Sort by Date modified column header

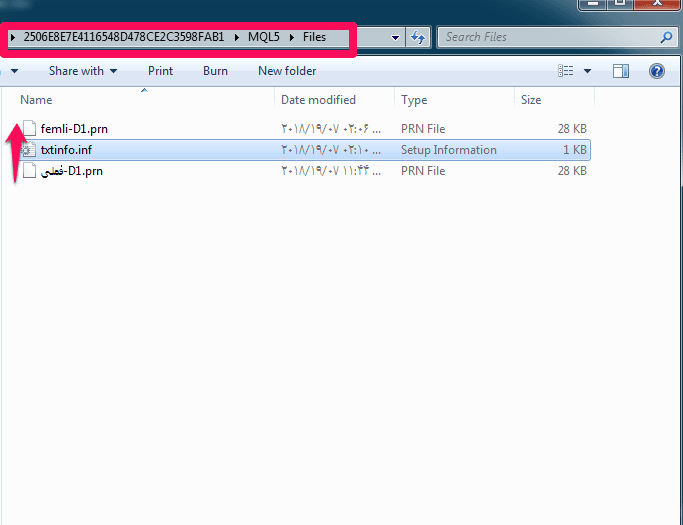pos(318,100)
